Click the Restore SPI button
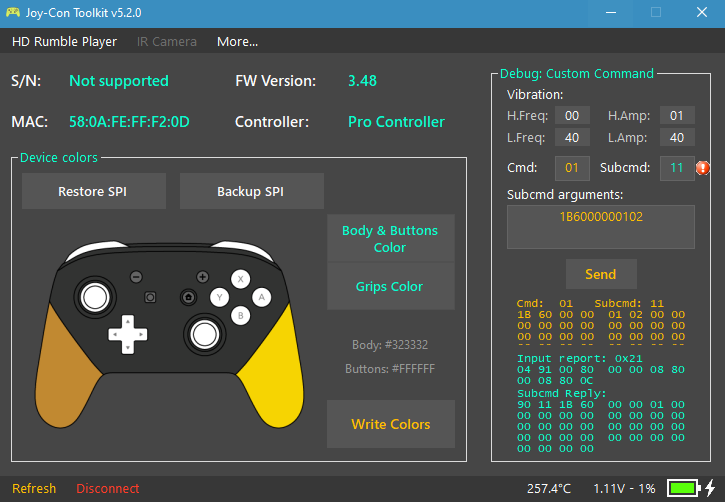 93,191
